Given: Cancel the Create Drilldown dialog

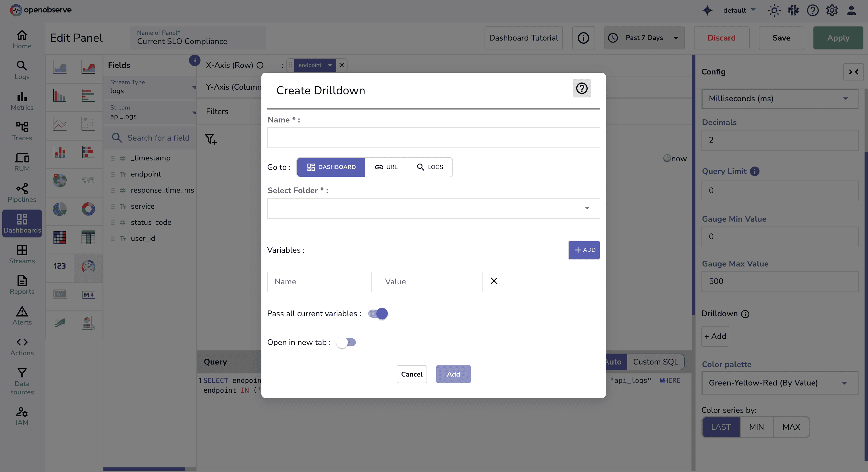Looking at the screenshot, I should coord(412,374).
